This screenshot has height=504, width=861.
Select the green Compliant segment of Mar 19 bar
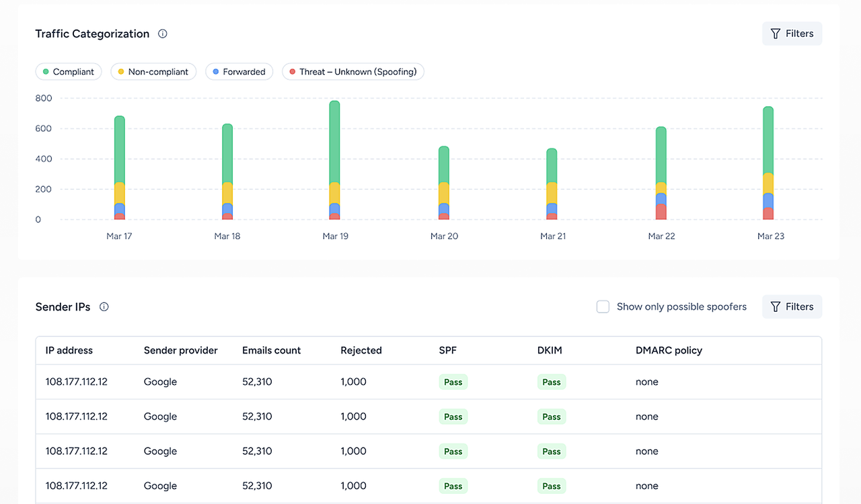click(x=335, y=142)
